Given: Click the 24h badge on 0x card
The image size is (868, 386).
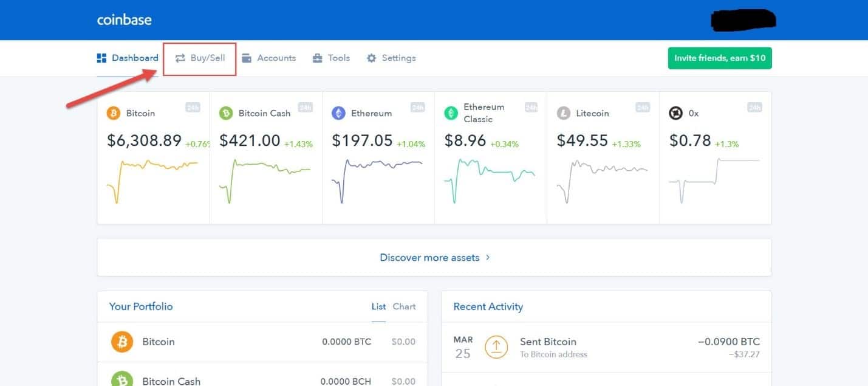Looking at the screenshot, I should [755, 108].
